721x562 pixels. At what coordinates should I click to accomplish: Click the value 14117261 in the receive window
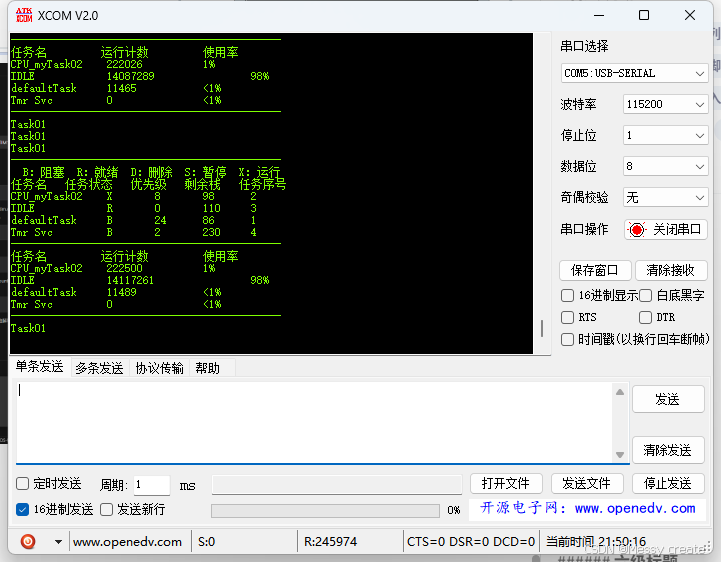pos(130,280)
